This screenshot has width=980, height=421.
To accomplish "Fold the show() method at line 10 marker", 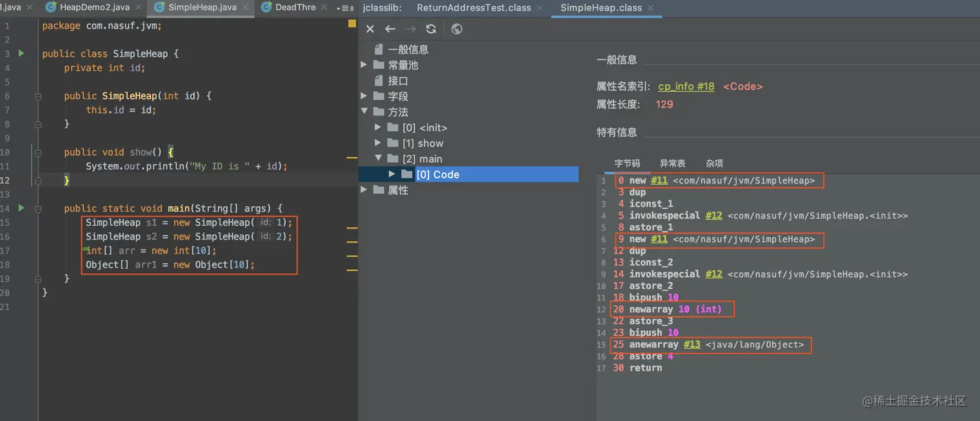I will (x=38, y=152).
